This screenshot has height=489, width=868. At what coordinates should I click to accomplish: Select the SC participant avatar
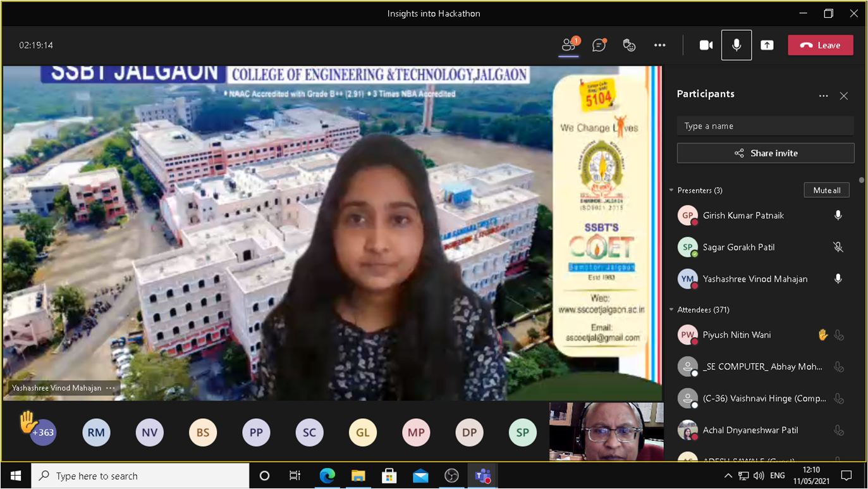(x=310, y=433)
